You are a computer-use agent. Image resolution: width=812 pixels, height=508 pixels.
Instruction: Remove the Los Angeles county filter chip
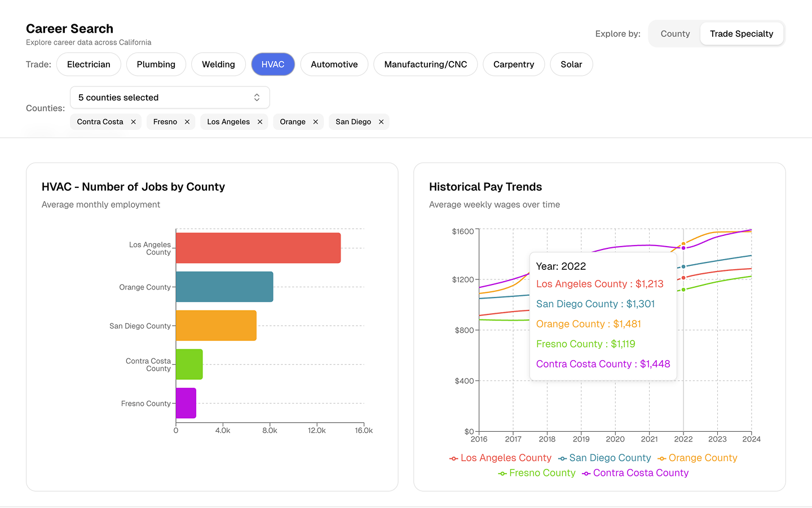259,121
